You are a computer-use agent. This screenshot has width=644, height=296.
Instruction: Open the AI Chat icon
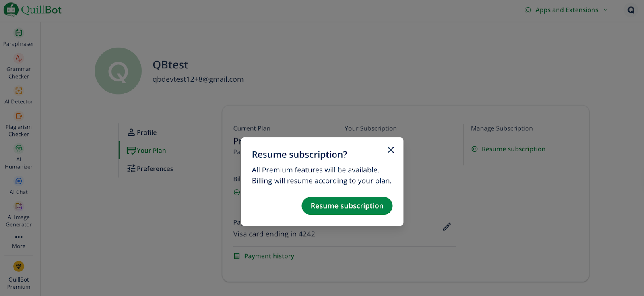[19, 181]
